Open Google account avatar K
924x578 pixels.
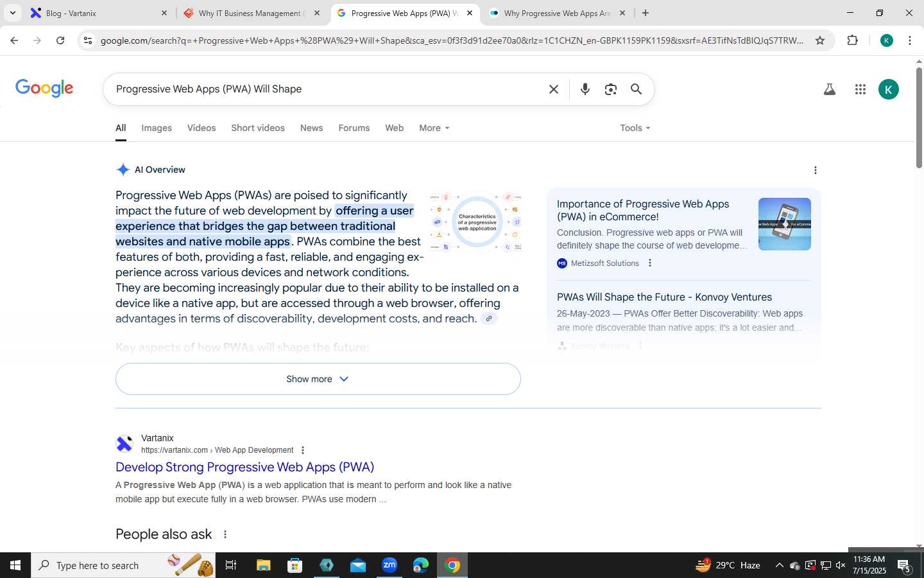pyautogui.click(x=889, y=89)
